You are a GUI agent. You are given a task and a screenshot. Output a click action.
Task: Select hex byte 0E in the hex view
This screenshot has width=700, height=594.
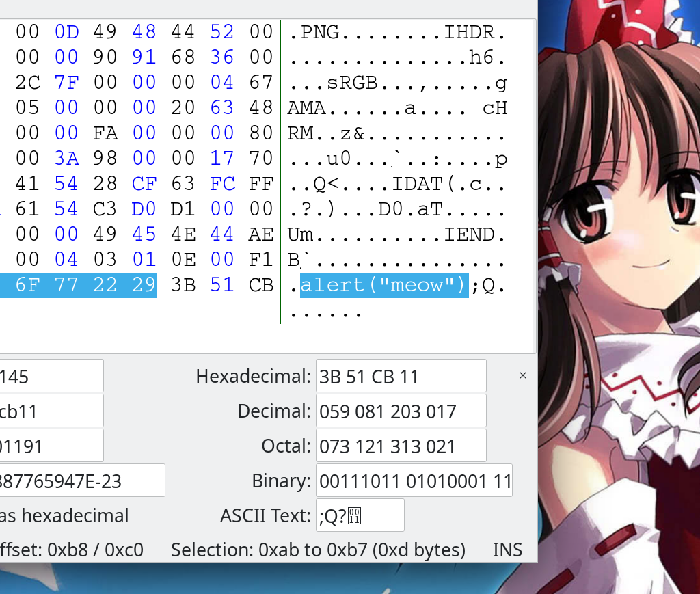(x=183, y=260)
